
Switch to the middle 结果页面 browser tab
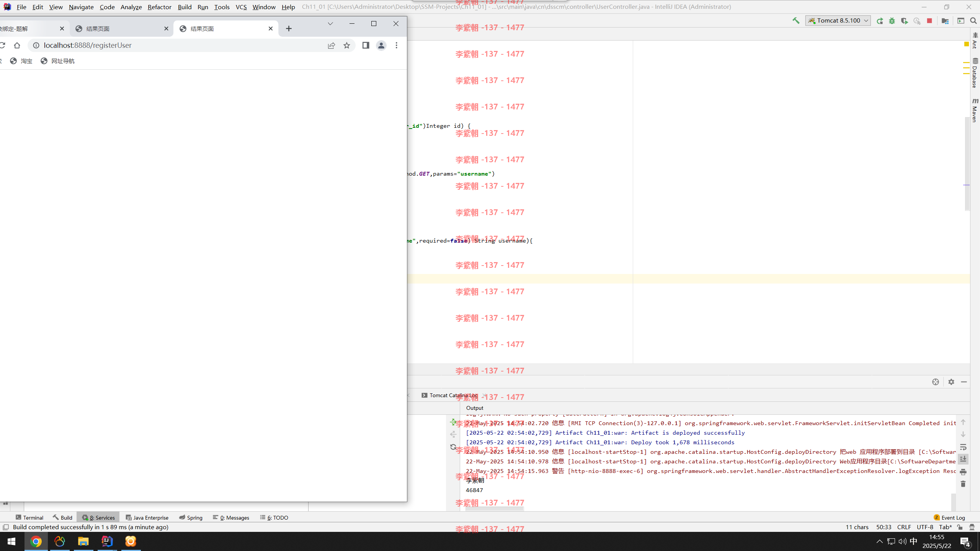121,29
